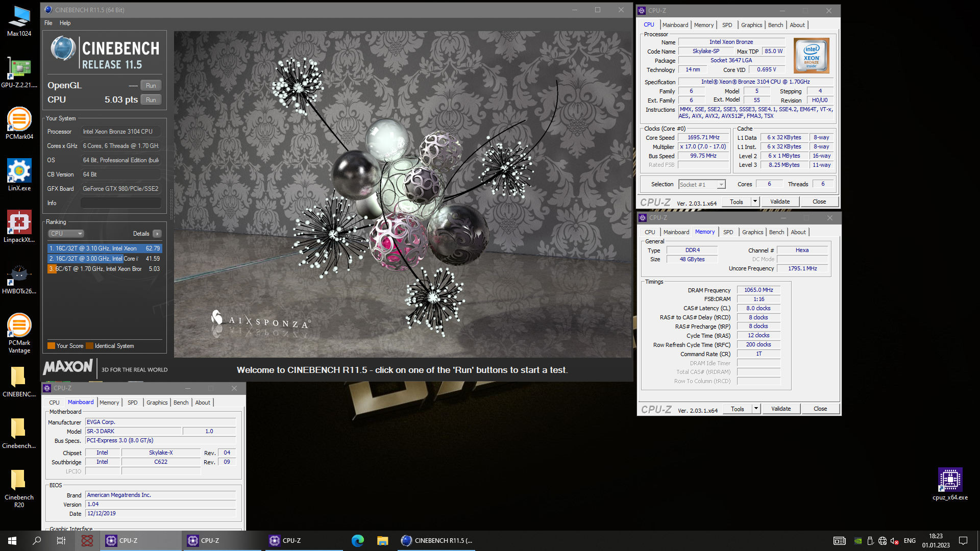The image size is (980, 551).
Task: Open the CPU ranking dropdown in Cinebench
Action: point(66,234)
